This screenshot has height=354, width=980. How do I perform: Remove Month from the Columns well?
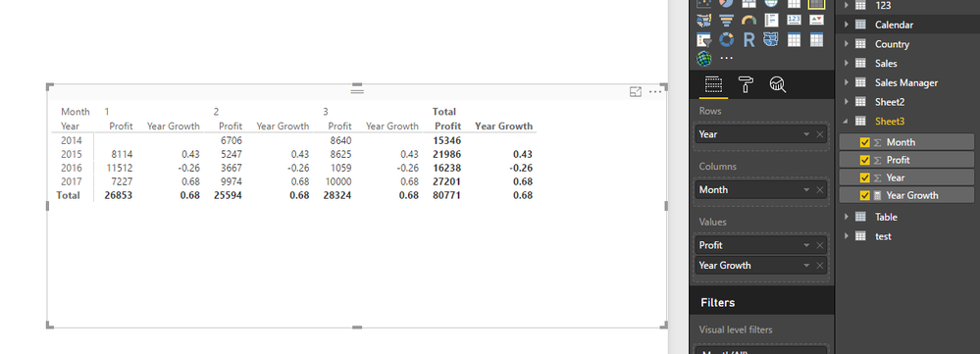pyautogui.click(x=820, y=190)
